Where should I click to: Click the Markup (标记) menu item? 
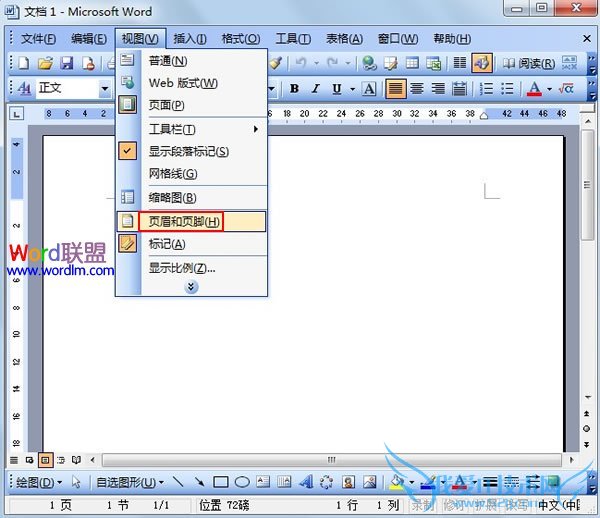click(192, 244)
